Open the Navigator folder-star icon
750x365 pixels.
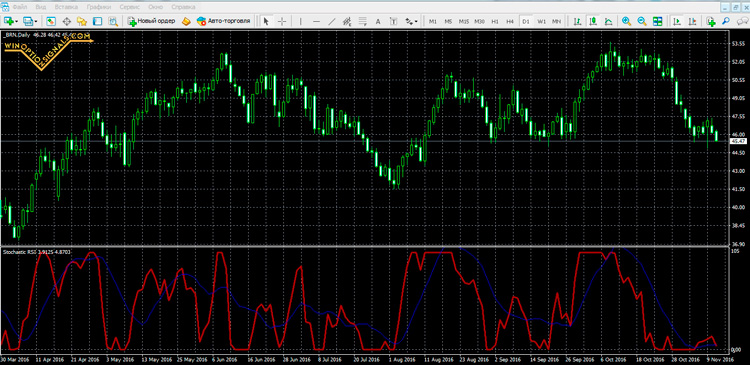click(82, 22)
